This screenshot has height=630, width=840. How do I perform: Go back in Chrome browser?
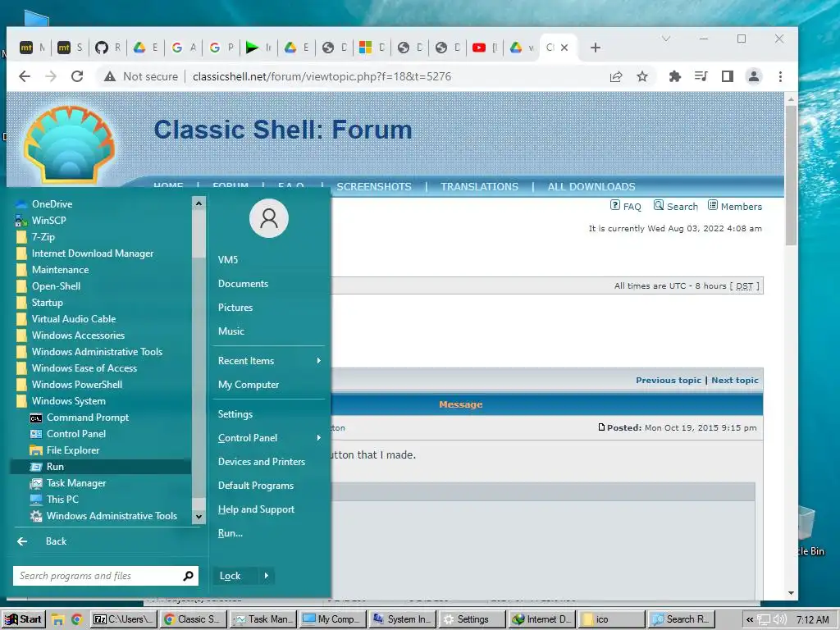coord(25,76)
